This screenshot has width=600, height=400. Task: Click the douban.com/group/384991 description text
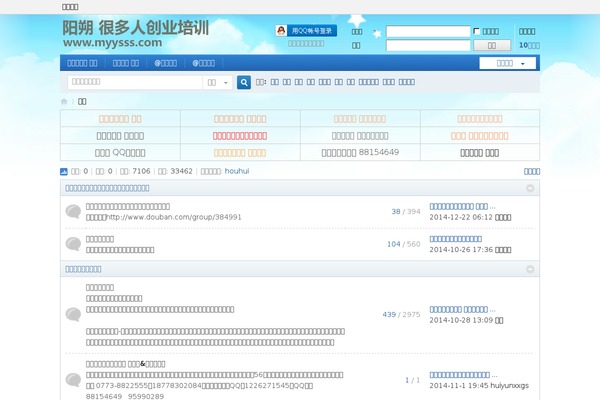(x=164, y=217)
